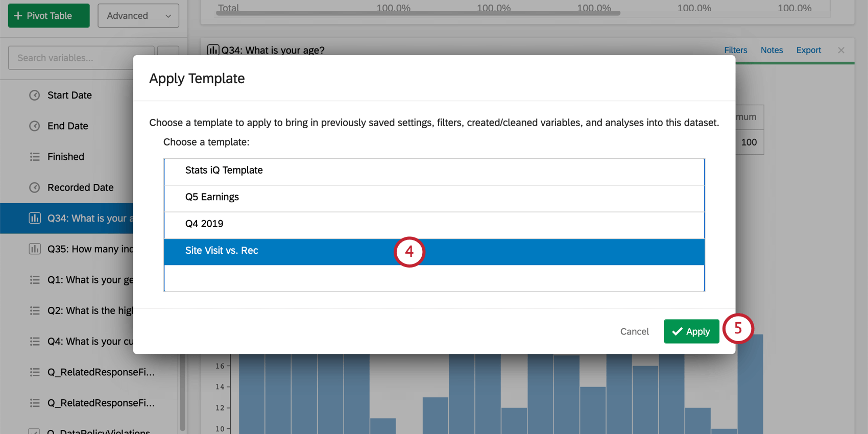
Task: Click the list icon beside Q1 gender variable
Action: tap(35, 280)
